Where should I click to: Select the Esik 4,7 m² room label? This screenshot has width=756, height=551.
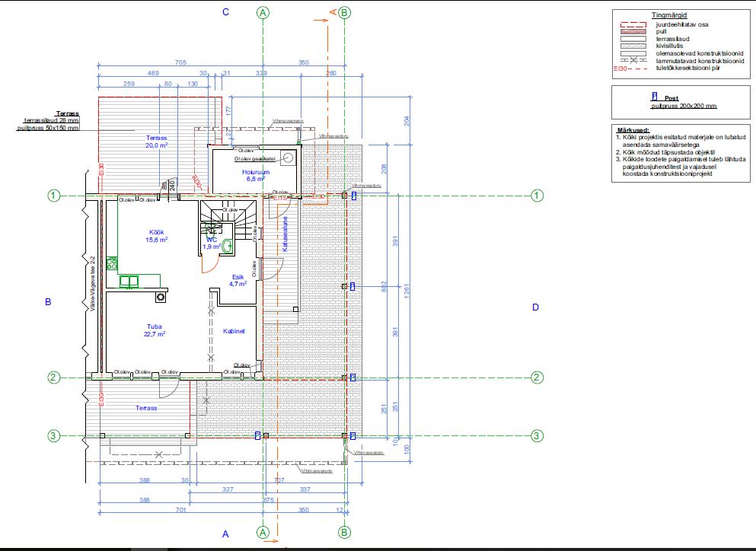click(x=238, y=280)
